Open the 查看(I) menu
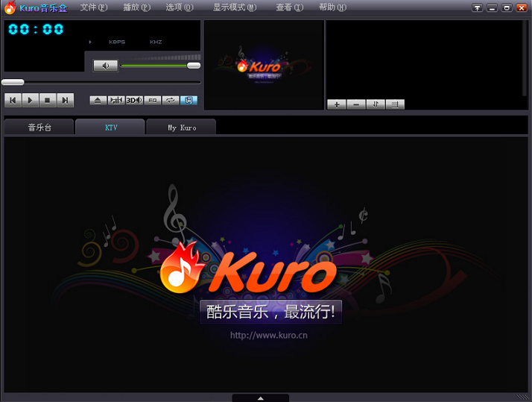 pyautogui.click(x=289, y=7)
